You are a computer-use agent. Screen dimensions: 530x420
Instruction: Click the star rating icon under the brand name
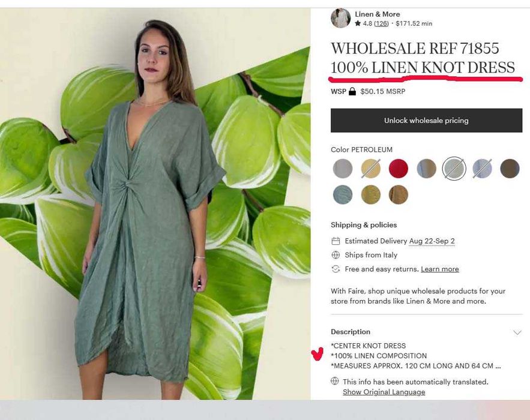click(x=358, y=23)
